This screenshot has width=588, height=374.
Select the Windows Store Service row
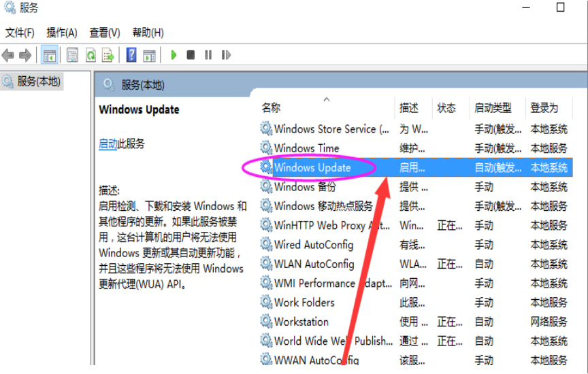coord(416,129)
